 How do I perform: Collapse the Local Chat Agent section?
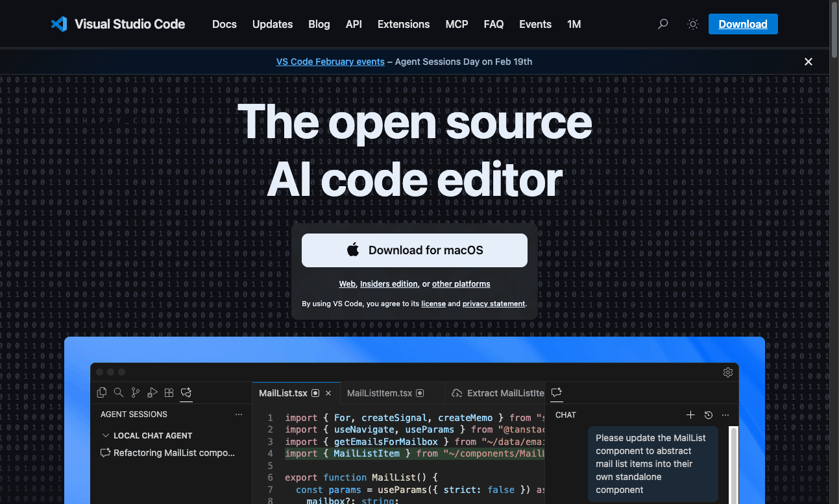point(106,436)
